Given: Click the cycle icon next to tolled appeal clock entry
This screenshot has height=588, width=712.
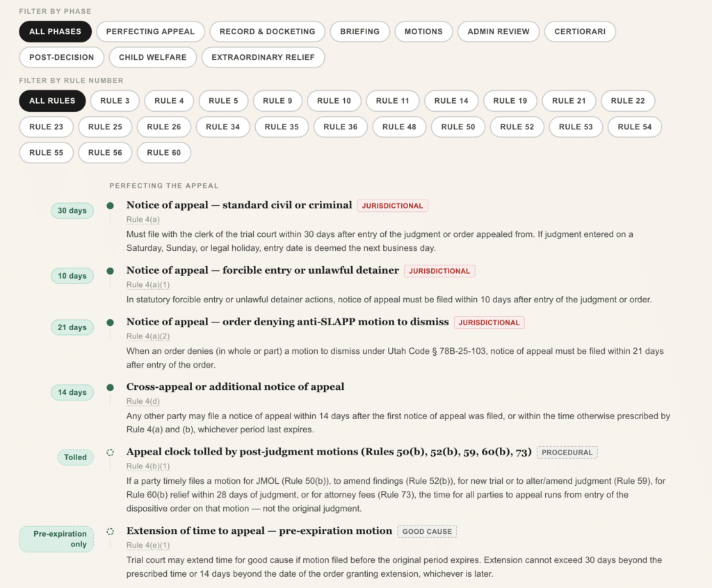Looking at the screenshot, I should tap(109, 452).
